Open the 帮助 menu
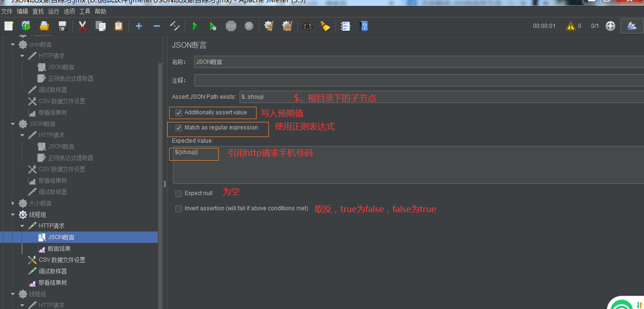 click(x=101, y=11)
